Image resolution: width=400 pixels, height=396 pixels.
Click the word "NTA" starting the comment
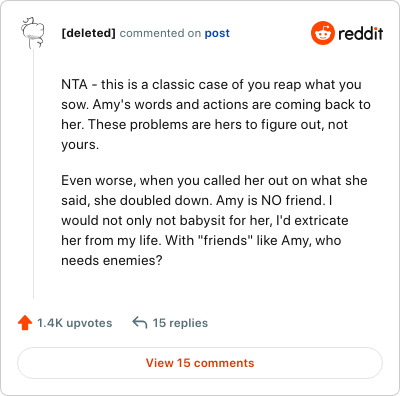(74, 84)
